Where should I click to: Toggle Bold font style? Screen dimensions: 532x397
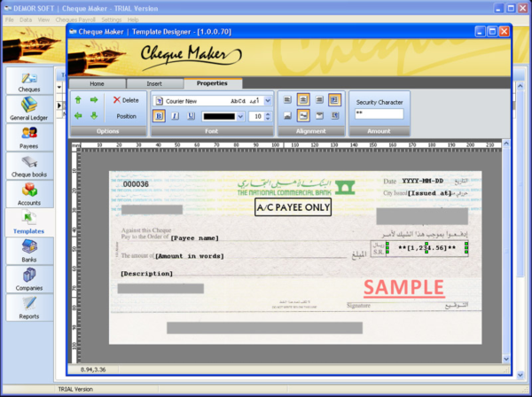pyautogui.click(x=160, y=116)
